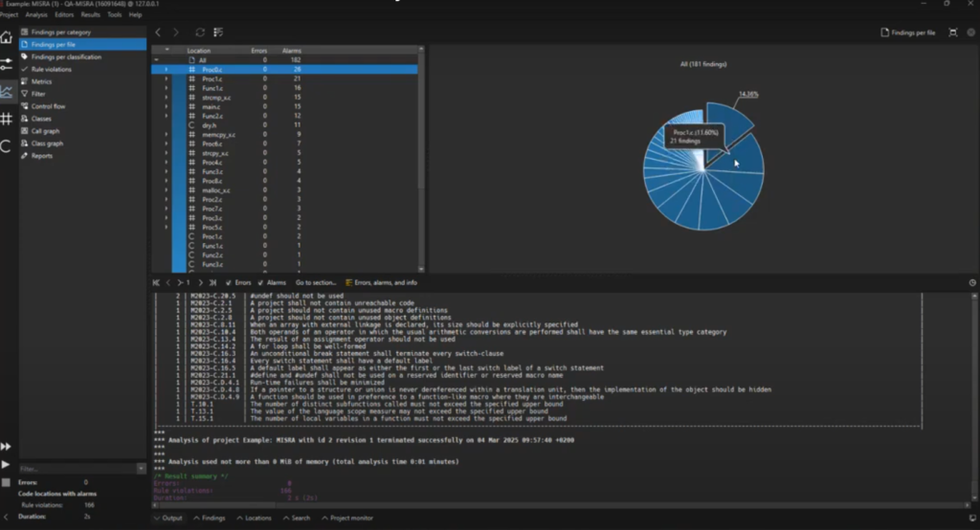Open the hash grid sidebar icon
The image size is (980, 530).
(7, 119)
